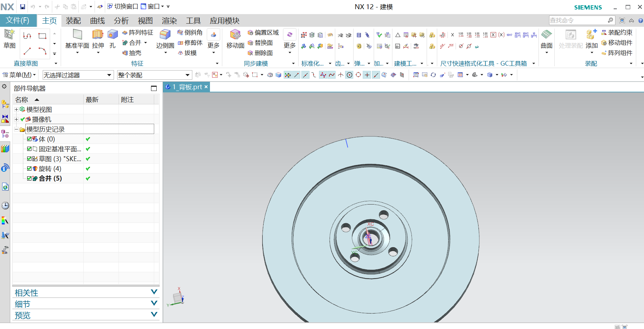The height and width of the screenshot is (329, 644).
Task: Click the 切换窗口 button
Action: click(122, 7)
